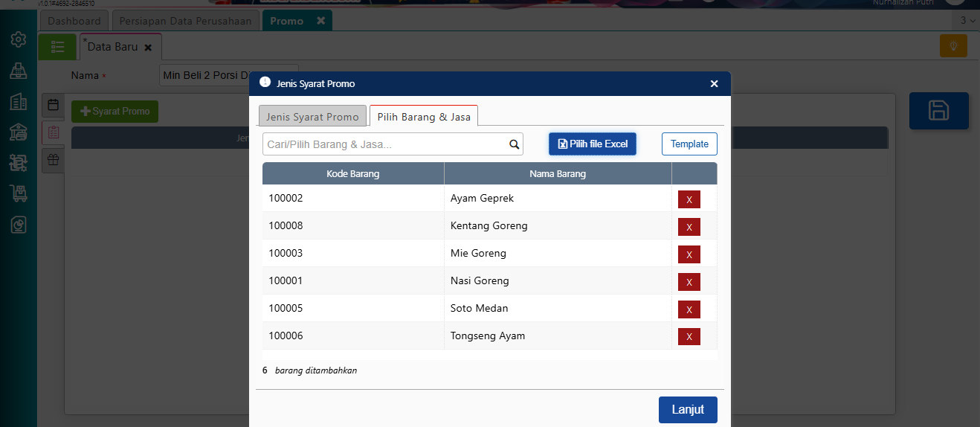This screenshot has width=980, height=427.
Task: Click the '6 barang ditambahkan' status text
Action: point(309,370)
